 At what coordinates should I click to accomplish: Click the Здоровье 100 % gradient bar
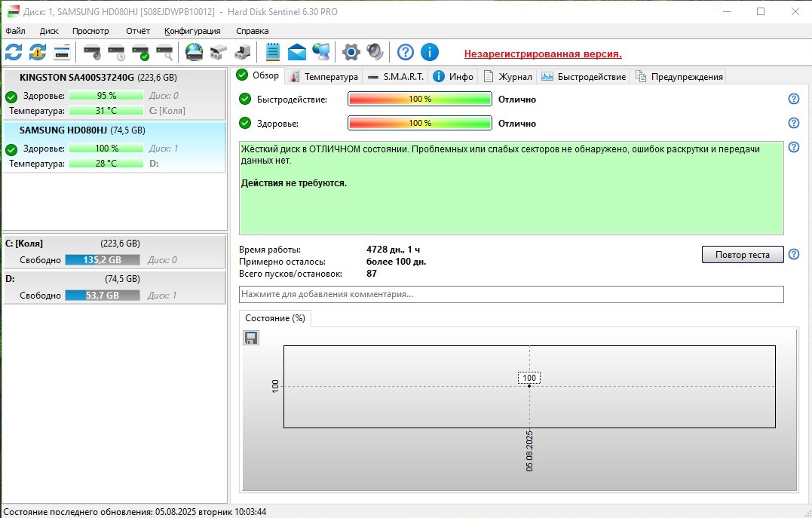coord(419,123)
